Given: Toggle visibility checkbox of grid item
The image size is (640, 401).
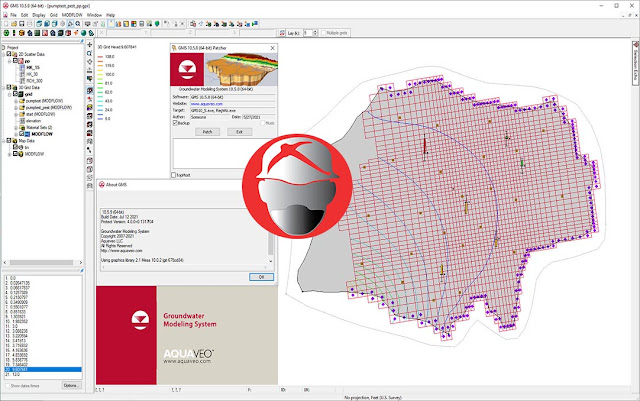Looking at the screenshot, I should pos(15,94).
